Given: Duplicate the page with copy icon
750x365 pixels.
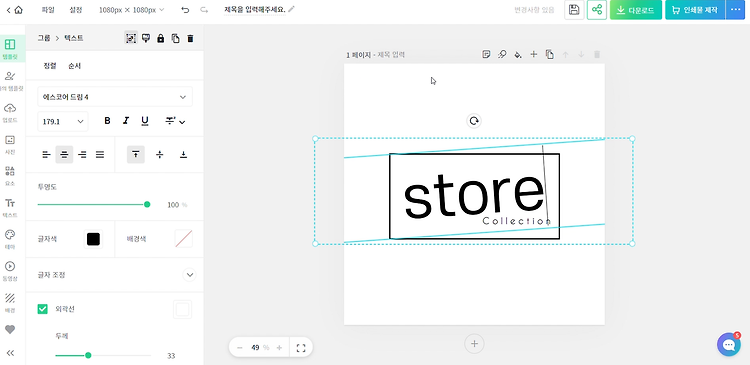Looking at the screenshot, I should [550, 55].
